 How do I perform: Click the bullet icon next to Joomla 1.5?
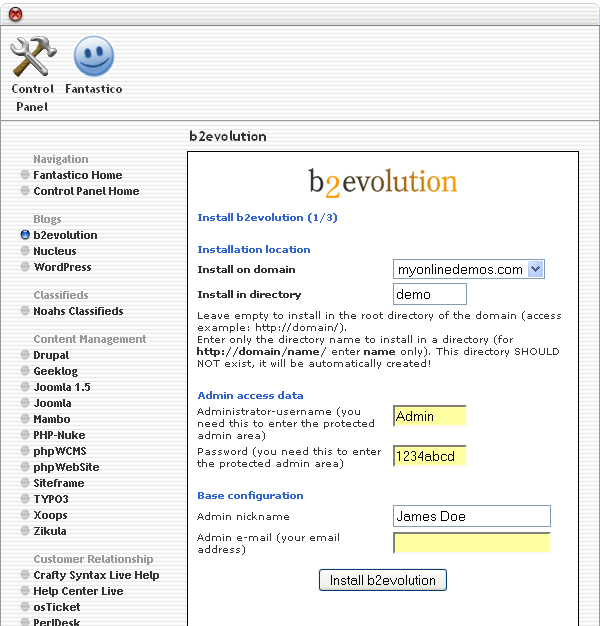25,387
